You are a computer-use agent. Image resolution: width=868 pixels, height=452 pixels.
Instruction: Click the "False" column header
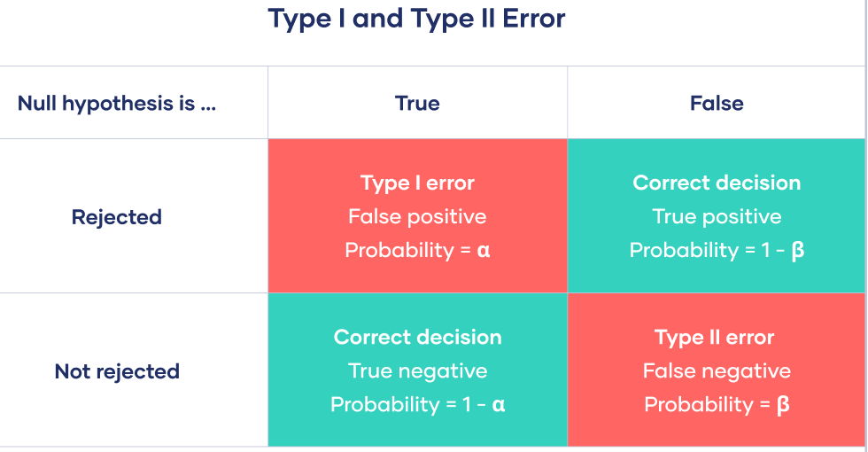point(717,103)
